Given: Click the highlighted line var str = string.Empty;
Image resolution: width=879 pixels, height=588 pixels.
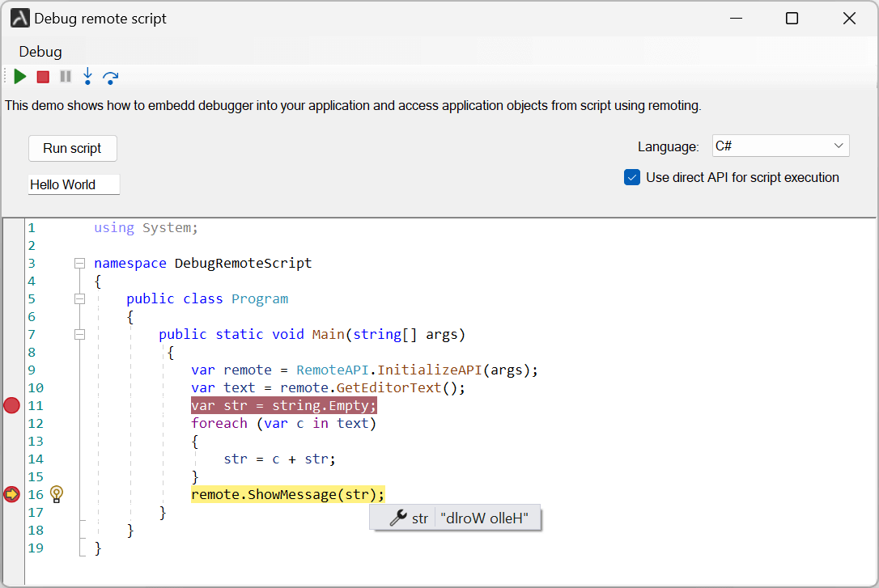Looking at the screenshot, I should (x=283, y=405).
